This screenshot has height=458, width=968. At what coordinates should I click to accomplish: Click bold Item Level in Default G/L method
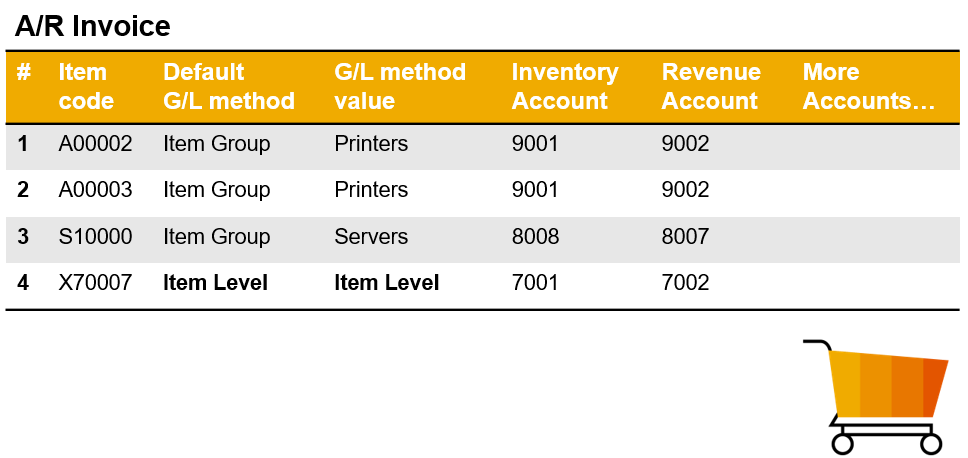tap(215, 283)
